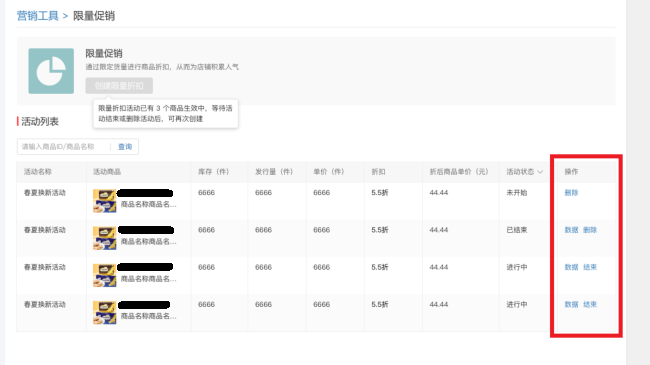Click the 操作 column header

tap(571, 171)
